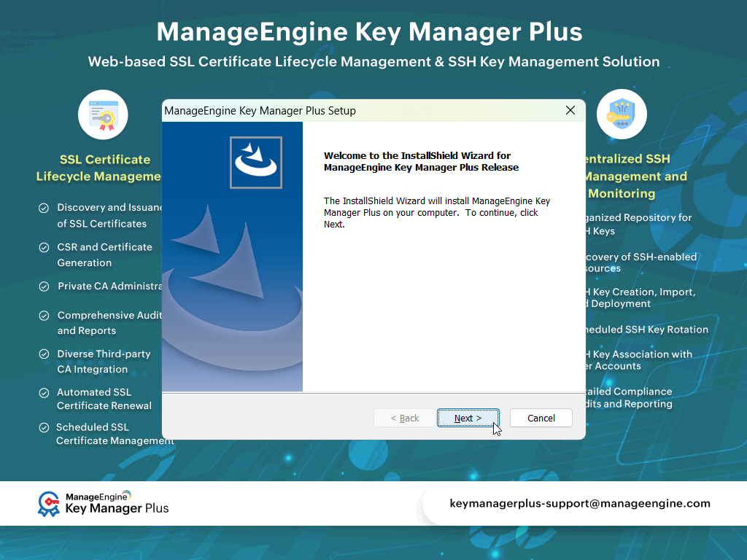The height and width of the screenshot is (560, 747).
Task: Click the 'Scheduled SSL Certificate Management' text
Action: pos(115,434)
